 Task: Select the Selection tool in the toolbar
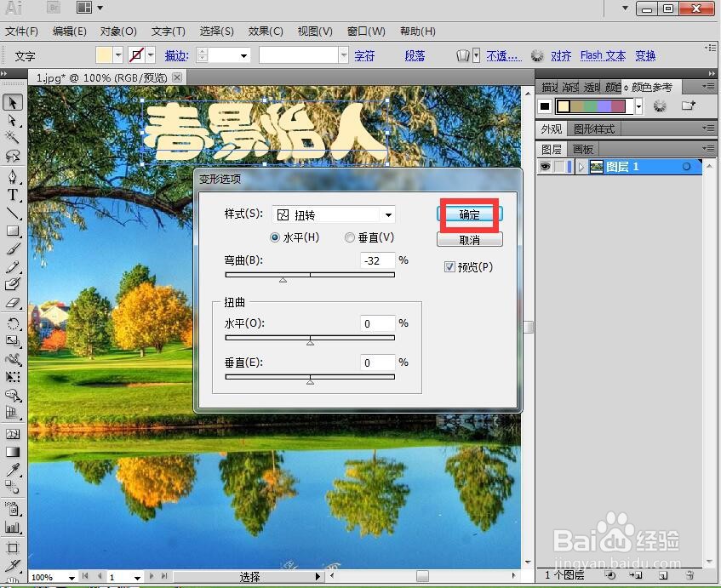(12, 102)
